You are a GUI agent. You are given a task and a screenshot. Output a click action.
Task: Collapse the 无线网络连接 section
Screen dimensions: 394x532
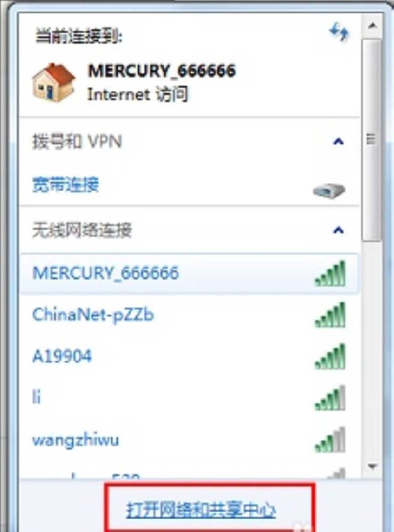[x=338, y=230]
